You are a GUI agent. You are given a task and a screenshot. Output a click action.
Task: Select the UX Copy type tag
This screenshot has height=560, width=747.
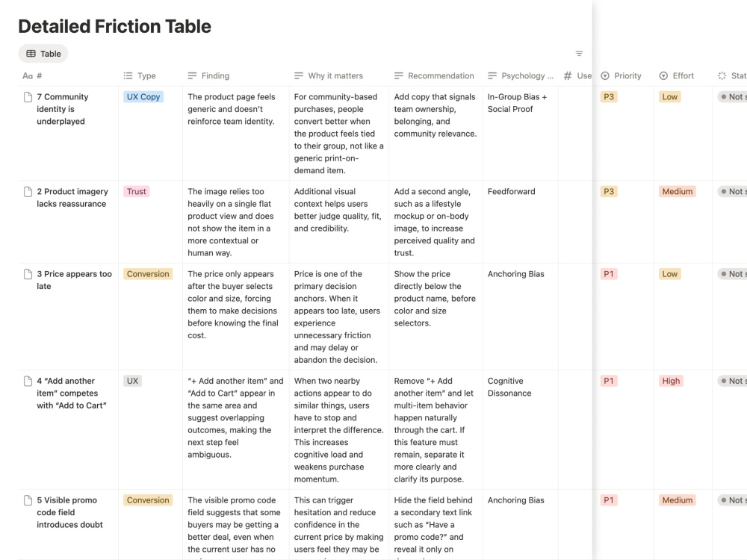coord(143,96)
